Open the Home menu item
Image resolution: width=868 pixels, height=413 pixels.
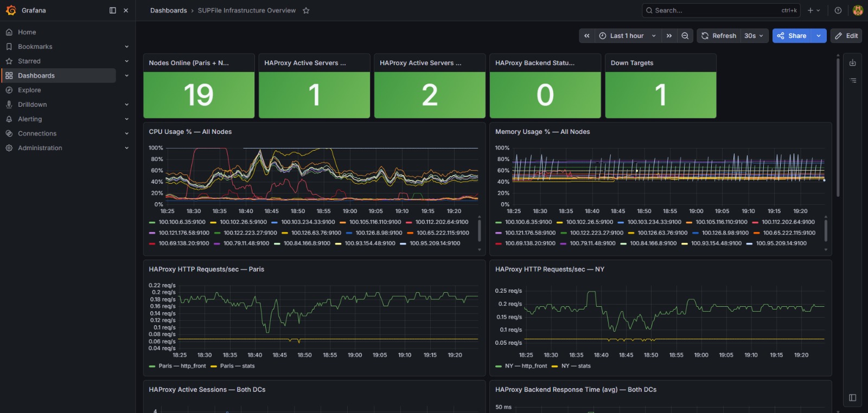click(x=27, y=32)
